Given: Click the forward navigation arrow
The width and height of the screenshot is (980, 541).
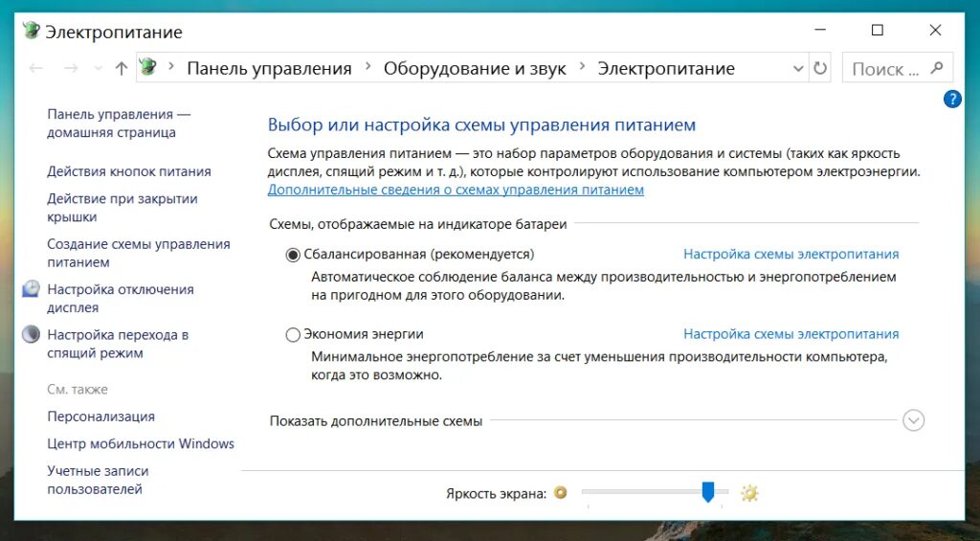Looking at the screenshot, I should 71,68.
